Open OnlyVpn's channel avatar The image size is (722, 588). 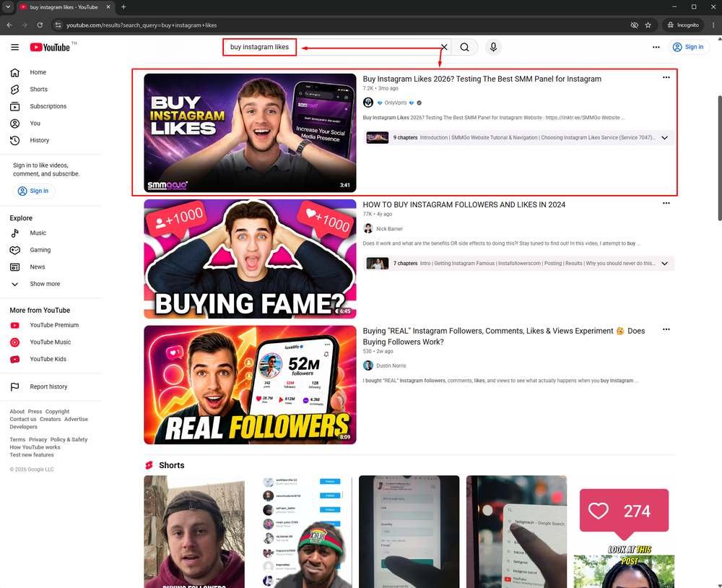pos(368,103)
